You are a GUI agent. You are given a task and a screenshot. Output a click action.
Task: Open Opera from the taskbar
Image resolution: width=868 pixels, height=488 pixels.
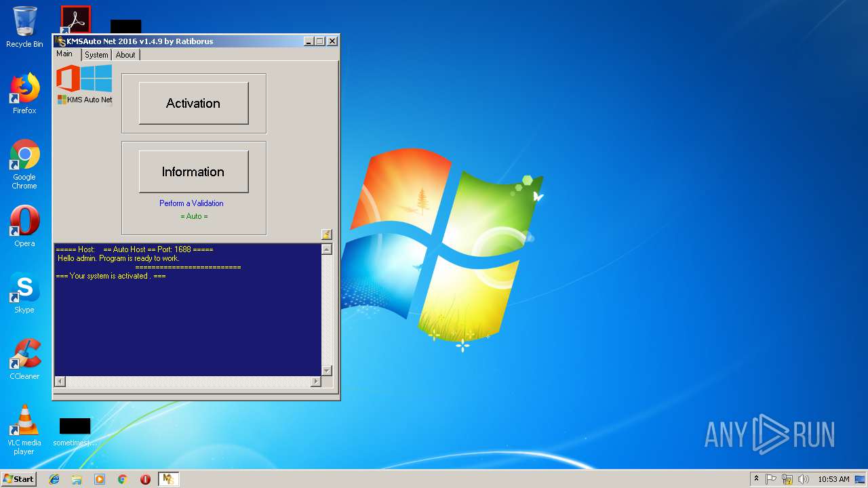tap(145, 479)
